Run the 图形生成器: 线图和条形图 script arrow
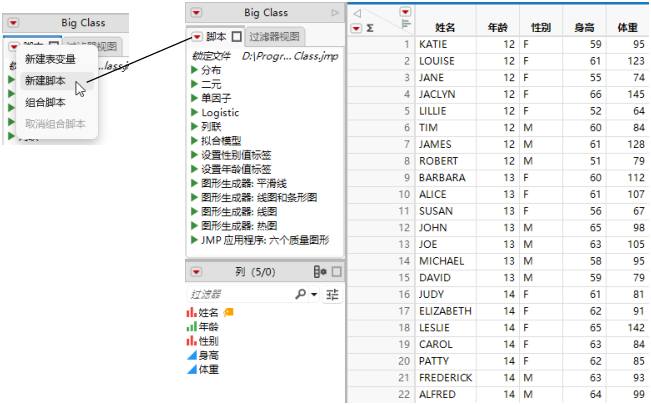The height and width of the screenshot is (405, 651). (x=194, y=197)
